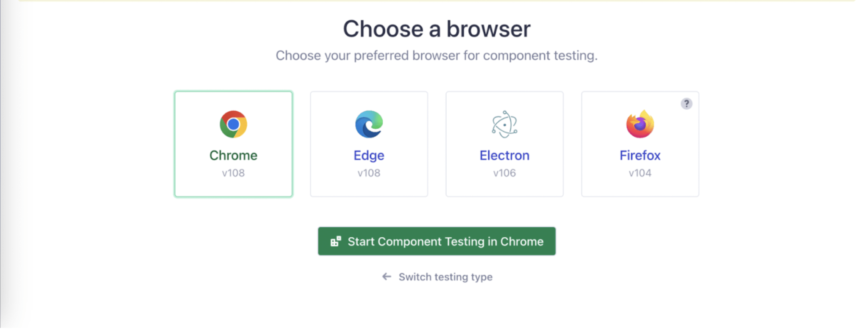
Task: Click the back arrow beside Switch testing type
Action: pyautogui.click(x=386, y=276)
